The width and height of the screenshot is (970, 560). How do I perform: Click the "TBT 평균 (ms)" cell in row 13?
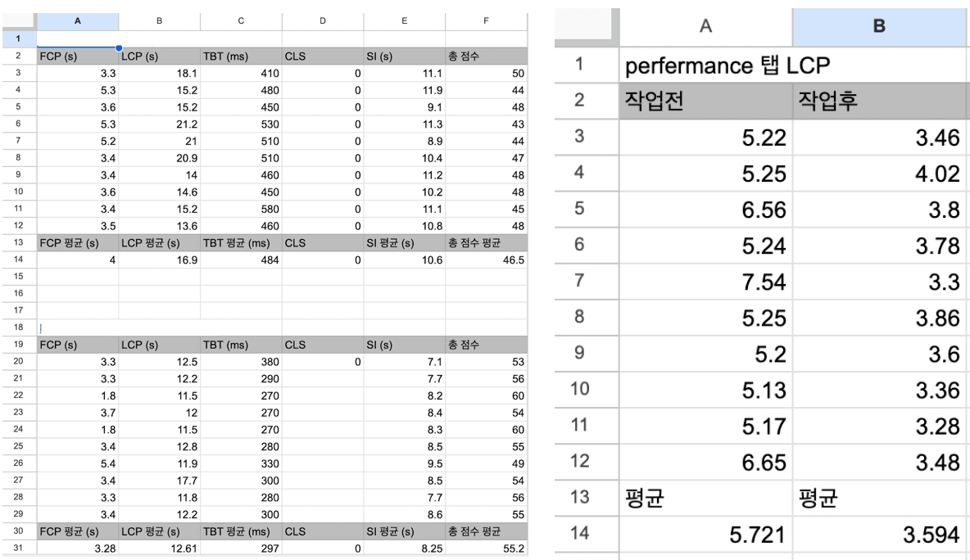(x=241, y=243)
